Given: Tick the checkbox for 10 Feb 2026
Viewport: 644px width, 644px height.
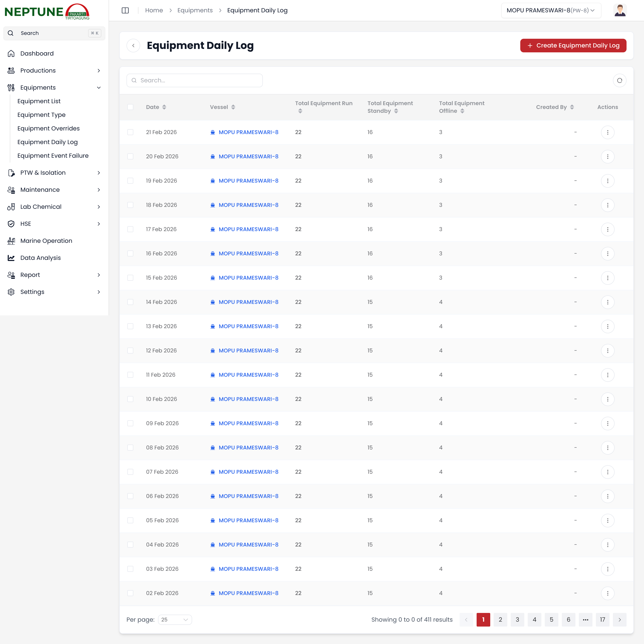Looking at the screenshot, I should coord(130,399).
